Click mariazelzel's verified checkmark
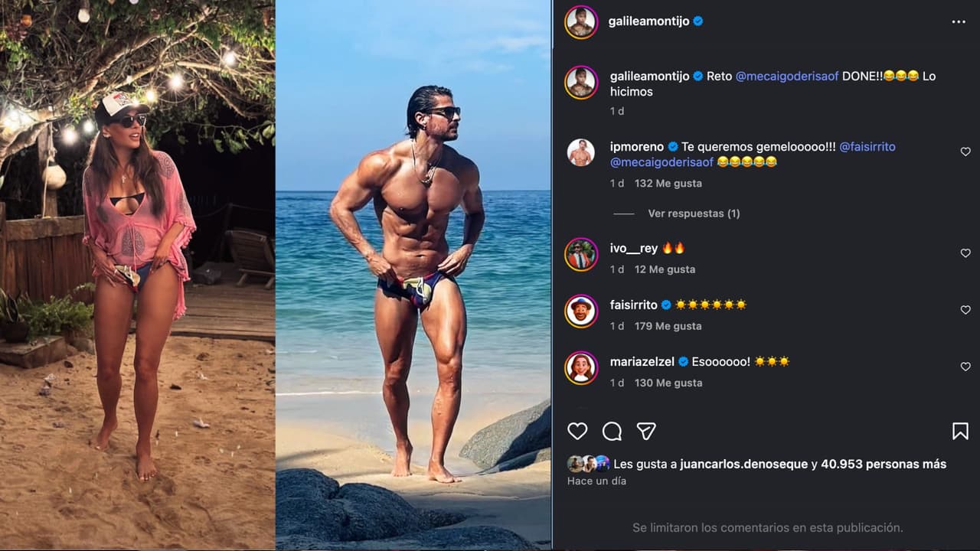This screenshot has width=980, height=551. pyautogui.click(x=684, y=360)
